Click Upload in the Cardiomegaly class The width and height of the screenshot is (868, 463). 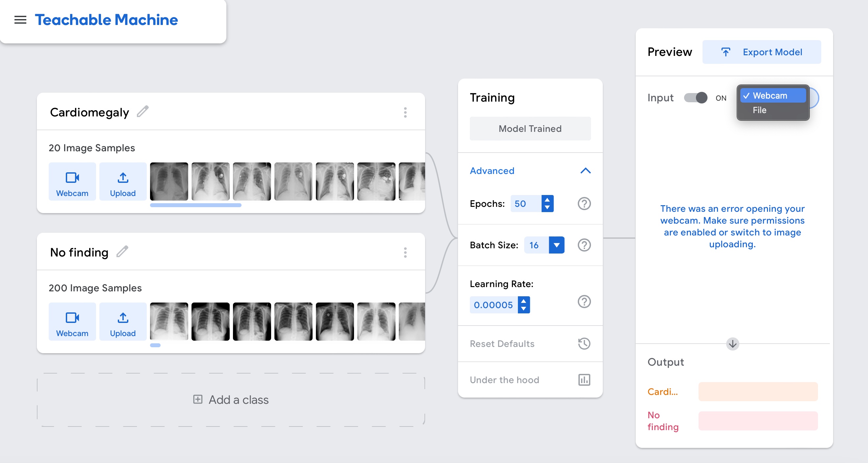[123, 182]
